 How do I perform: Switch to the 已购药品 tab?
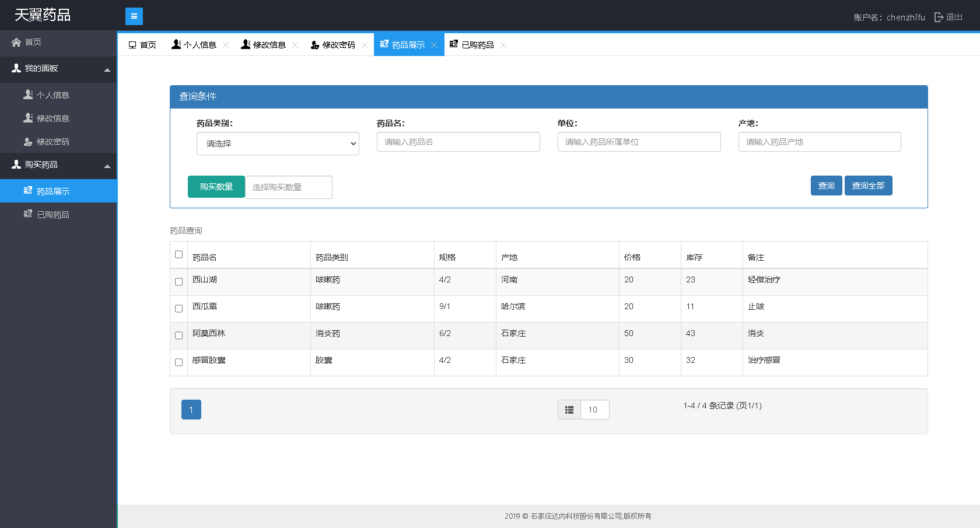point(477,45)
